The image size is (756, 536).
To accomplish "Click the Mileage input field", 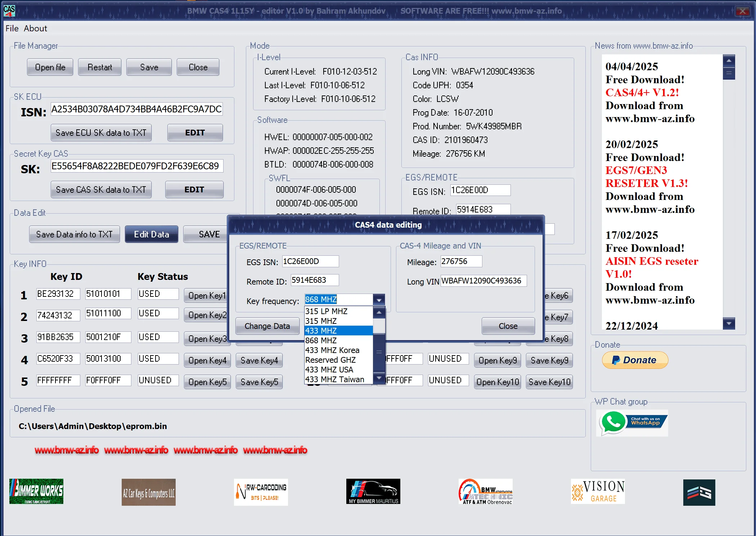I will pyautogui.click(x=461, y=262).
